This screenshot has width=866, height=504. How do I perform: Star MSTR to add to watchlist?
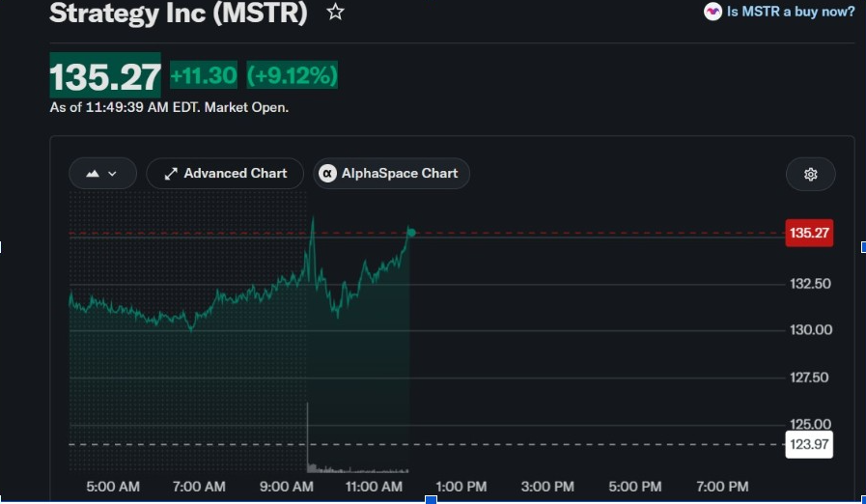(335, 12)
